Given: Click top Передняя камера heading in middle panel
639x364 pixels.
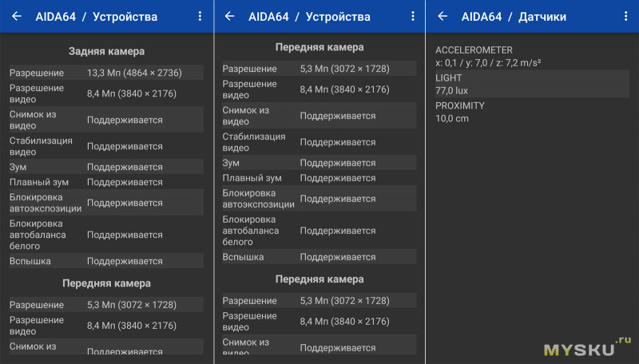Looking at the screenshot, I should pyautogui.click(x=319, y=47).
